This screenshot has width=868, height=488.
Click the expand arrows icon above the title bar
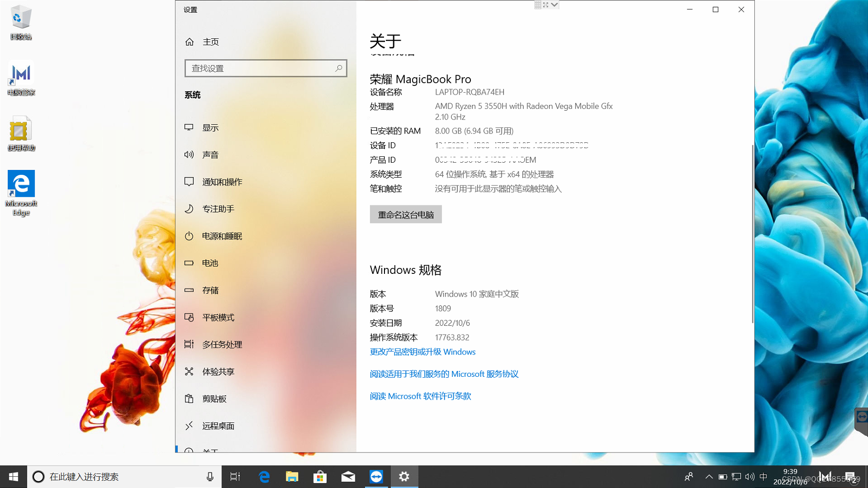point(546,5)
